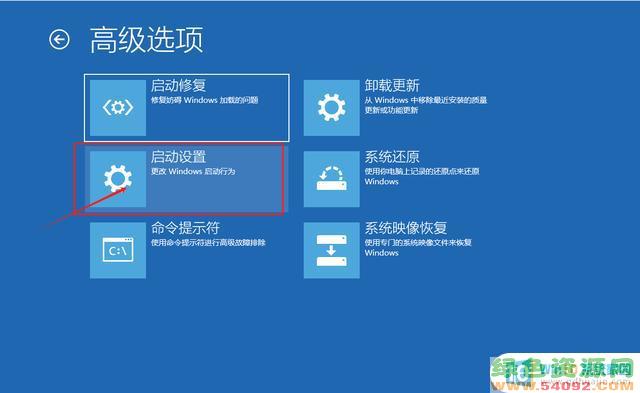Click description "使用专门的系统映像文件来恢复 Windows"
The width and height of the screenshot is (640, 393).
418,247
